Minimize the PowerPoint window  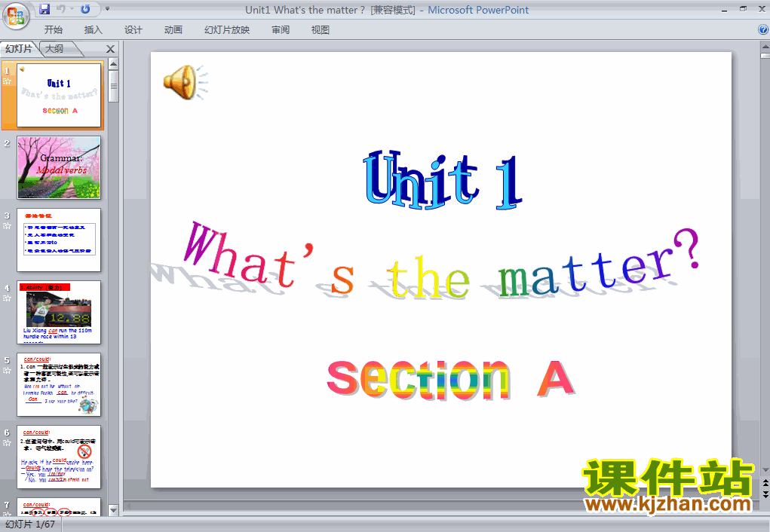click(x=724, y=9)
